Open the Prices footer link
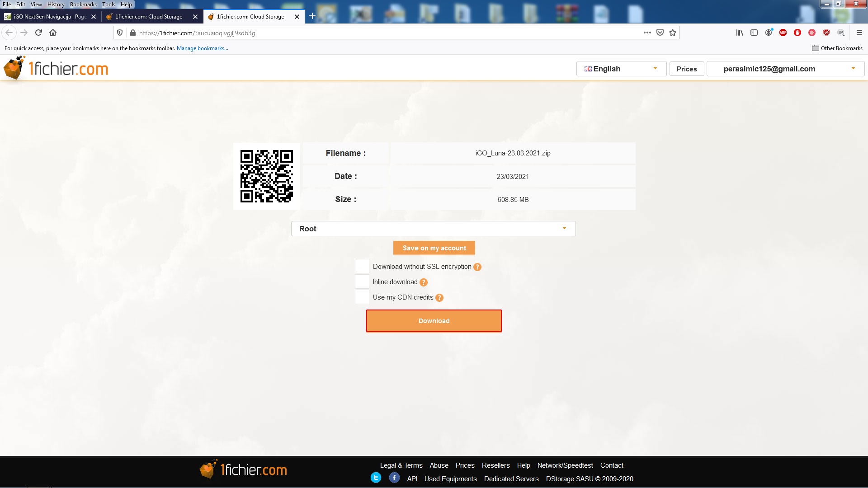 (x=465, y=465)
